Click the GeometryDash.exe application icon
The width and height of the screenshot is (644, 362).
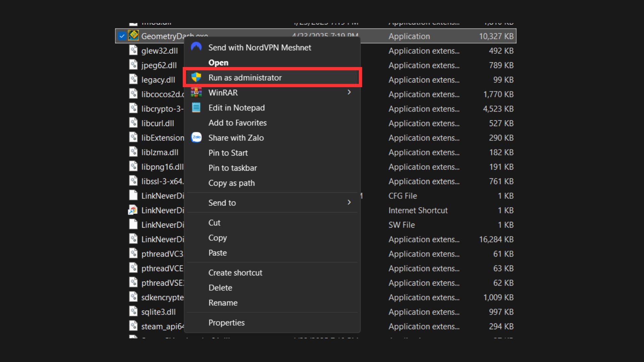133,36
